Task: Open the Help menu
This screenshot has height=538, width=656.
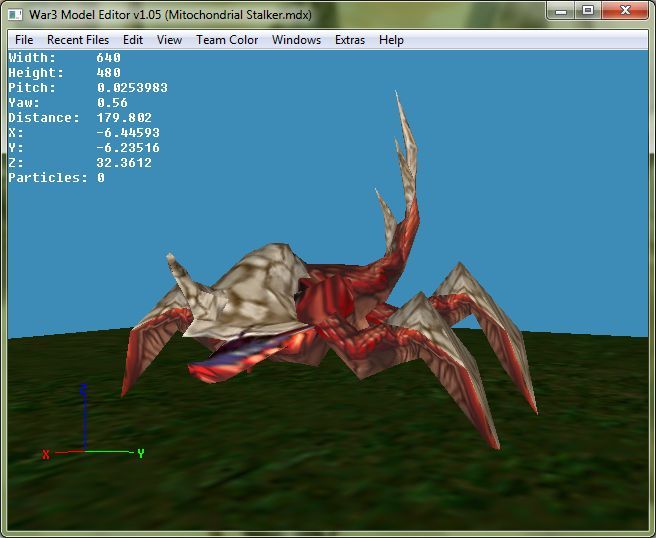Action: tap(391, 40)
